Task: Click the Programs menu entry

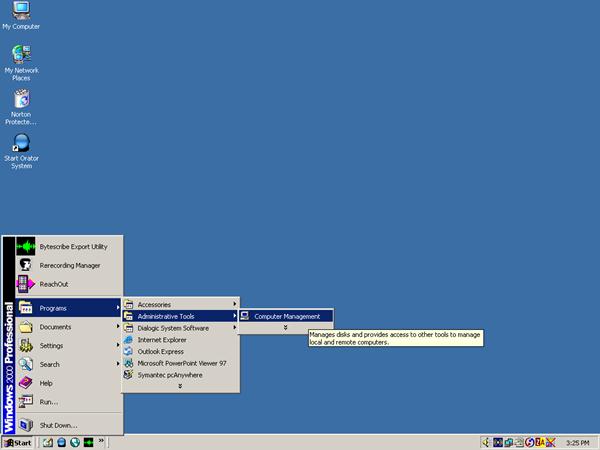Action: tap(69, 308)
